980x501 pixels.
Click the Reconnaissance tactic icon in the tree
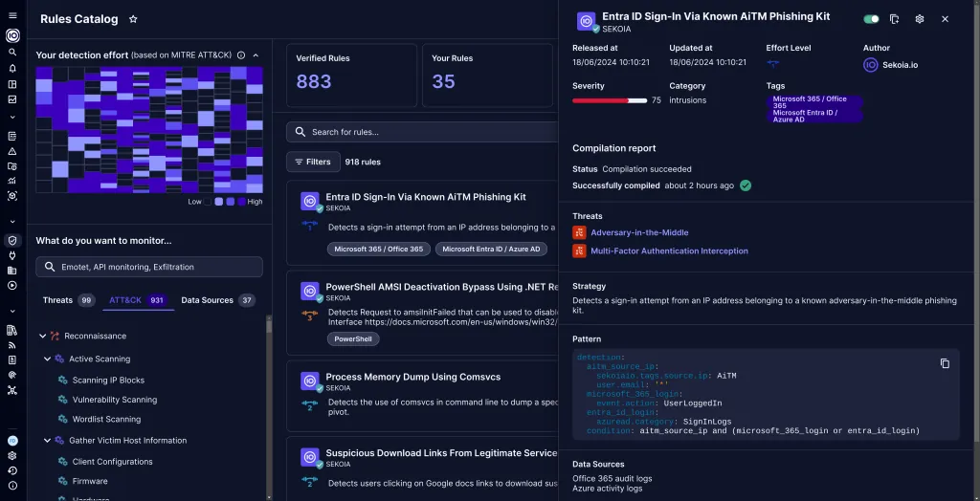coord(55,337)
